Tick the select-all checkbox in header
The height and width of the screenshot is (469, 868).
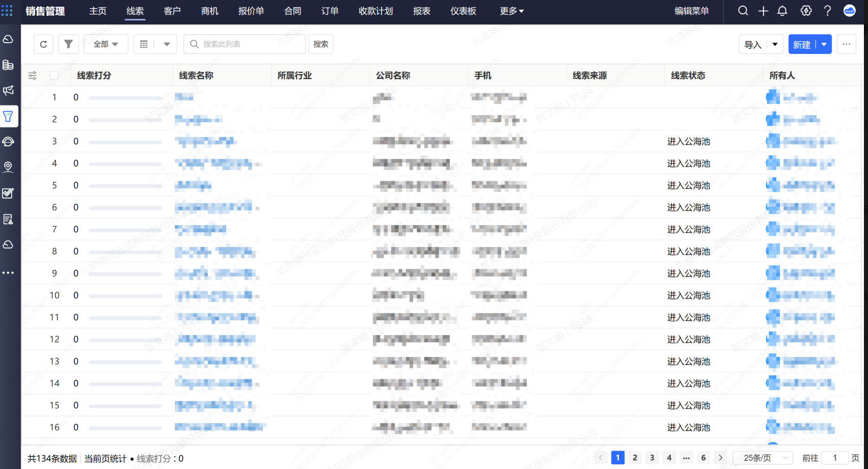click(x=54, y=75)
